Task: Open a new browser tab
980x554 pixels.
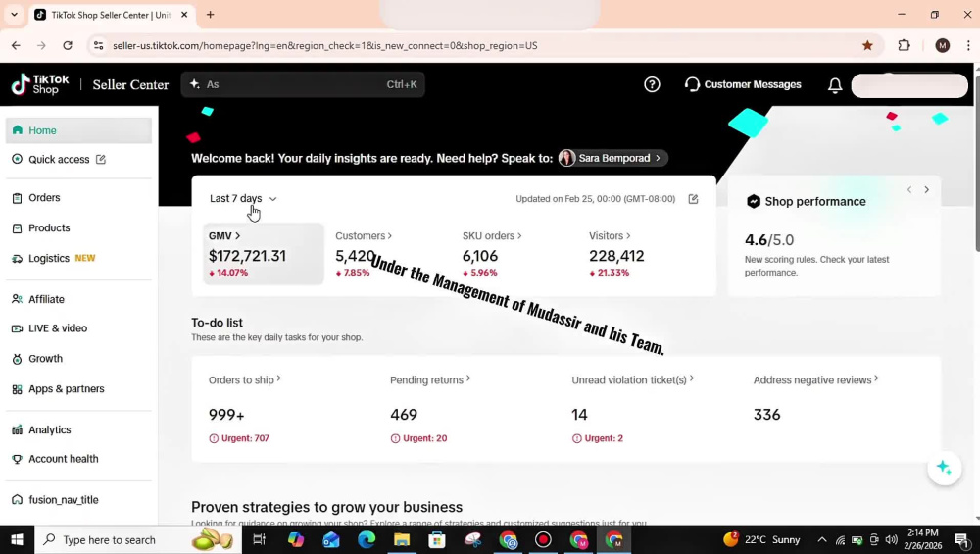Action: (210, 15)
